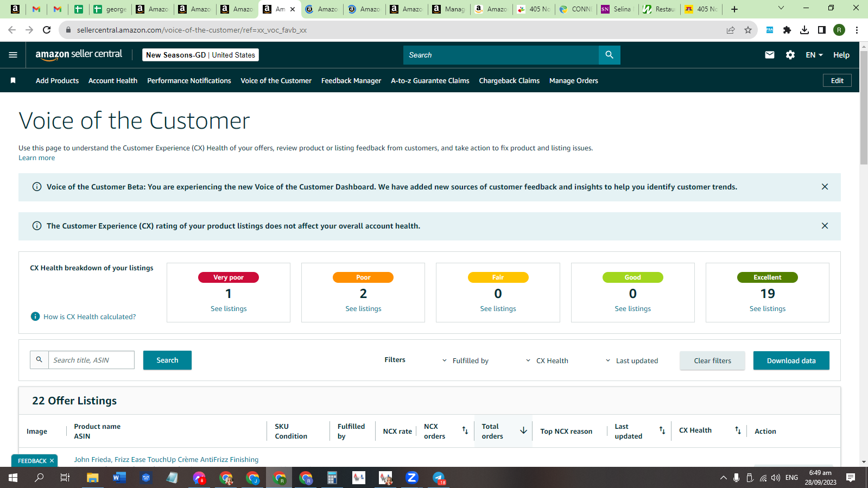Viewport: 868px width, 488px height.
Task: Open the Chrome three-dot menu
Action: 857,30
